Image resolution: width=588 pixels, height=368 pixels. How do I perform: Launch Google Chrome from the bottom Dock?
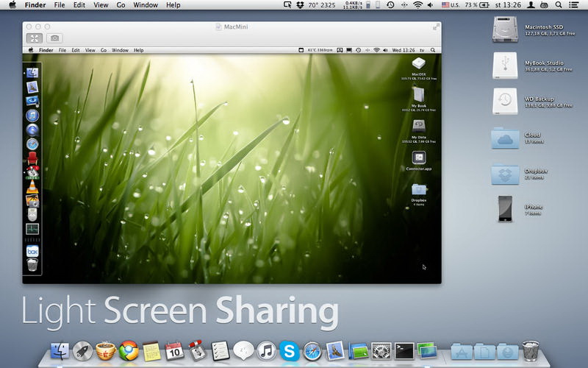(x=129, y=351)
